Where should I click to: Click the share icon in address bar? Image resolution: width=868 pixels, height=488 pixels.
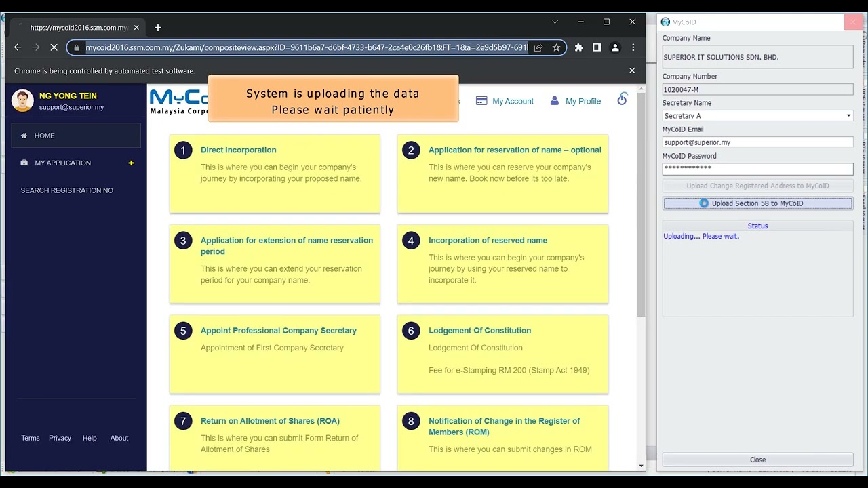pyautogui.click(x=538, y=47)
